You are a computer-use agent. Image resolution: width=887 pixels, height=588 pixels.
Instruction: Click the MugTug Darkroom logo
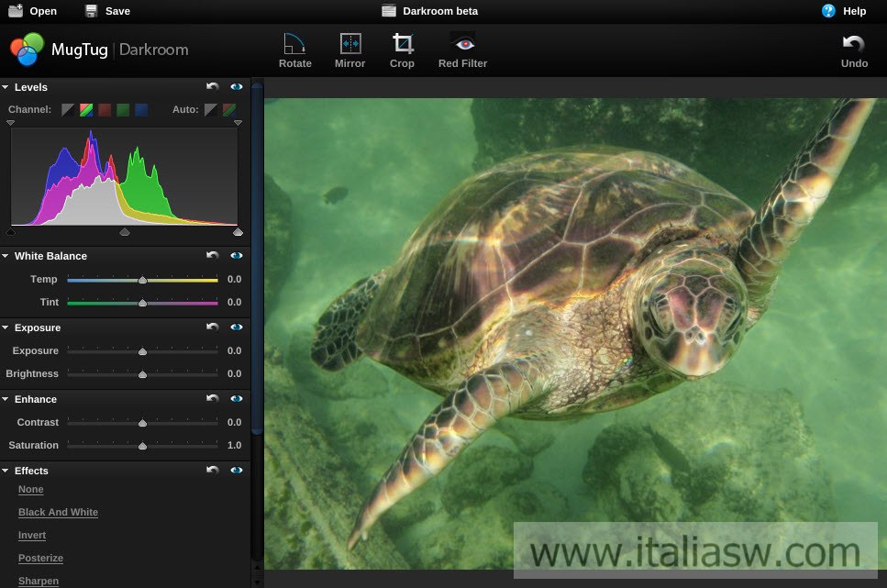pyautogui.click(x=99, y=50)
